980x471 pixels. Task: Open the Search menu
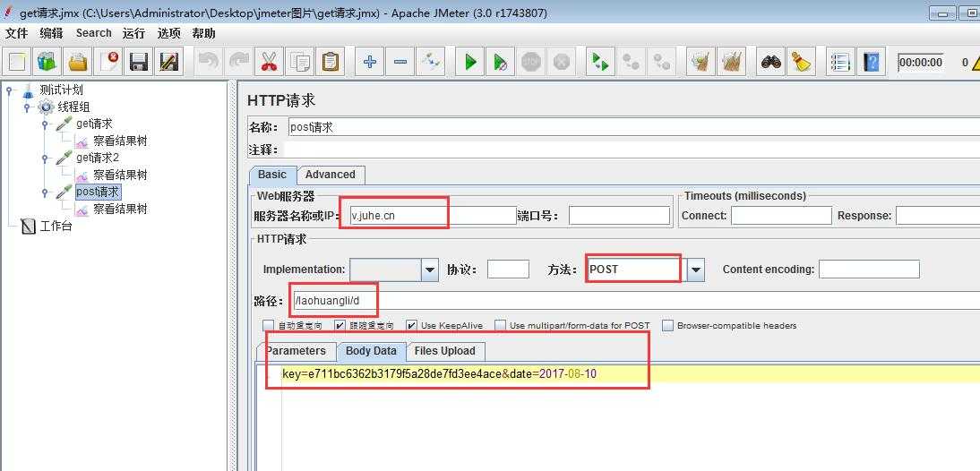(94, 33)
